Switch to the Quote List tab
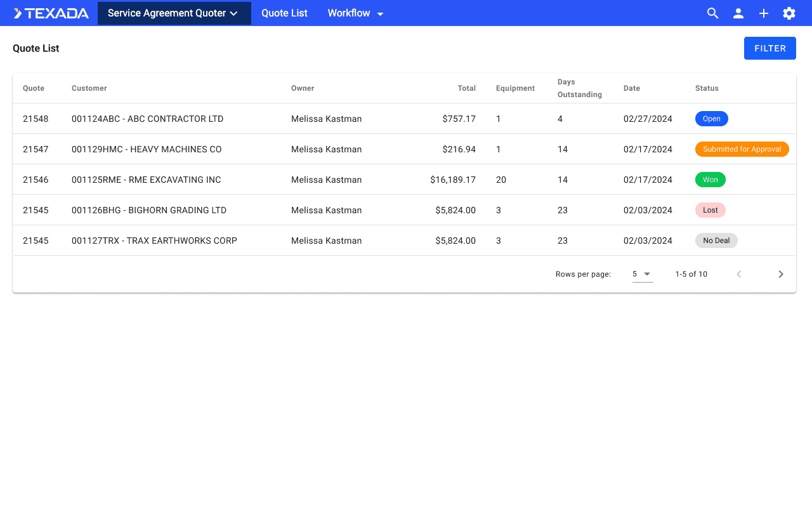 click(x=284, y=13)
